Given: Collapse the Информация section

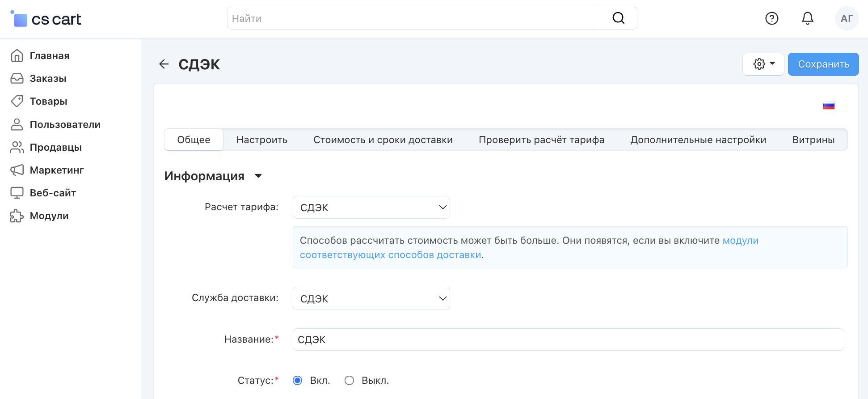Looking at the screenshot, I should pyautogui.click(x=258, y=176).
